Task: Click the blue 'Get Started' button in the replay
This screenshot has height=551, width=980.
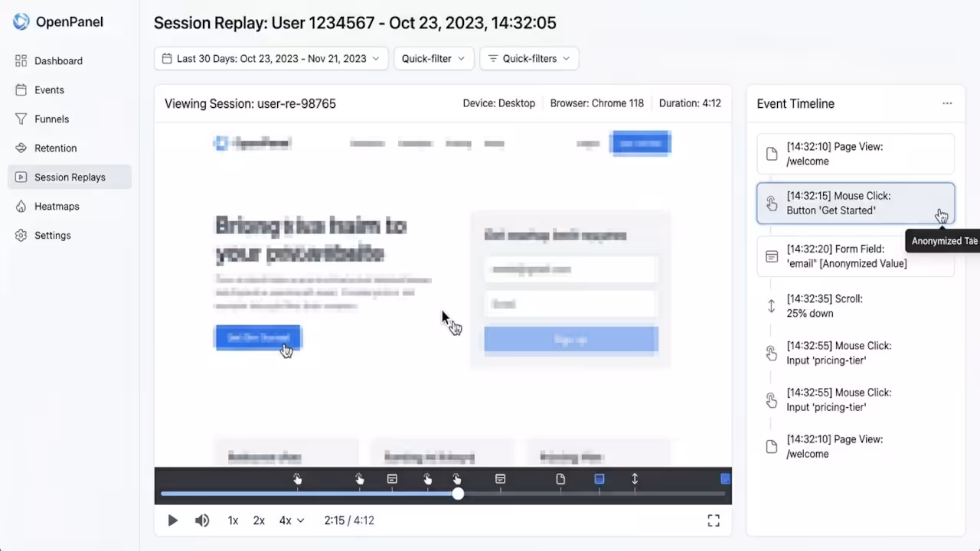Action: pyautogui.click(x=258, y=337)
